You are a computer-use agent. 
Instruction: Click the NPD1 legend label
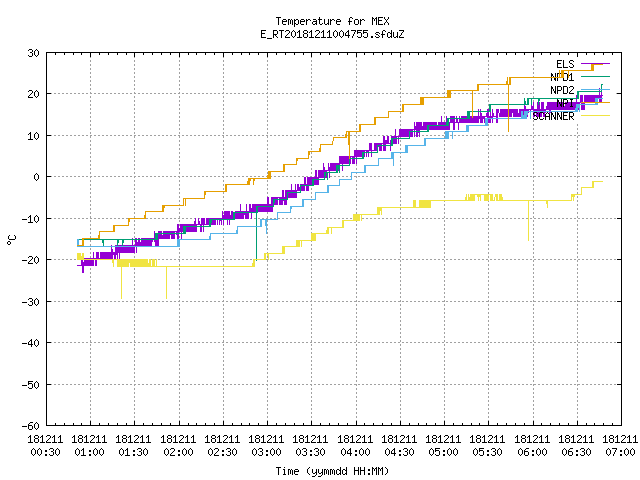562,77
